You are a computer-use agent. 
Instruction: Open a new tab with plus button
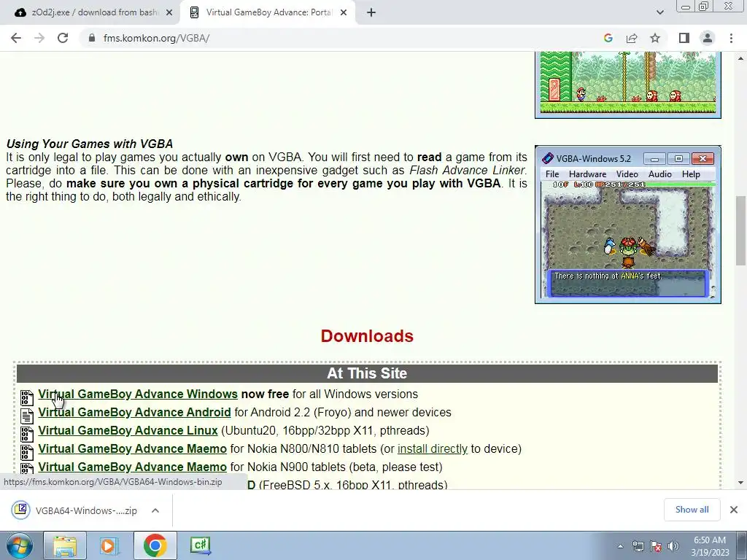[x=371, y=12]
